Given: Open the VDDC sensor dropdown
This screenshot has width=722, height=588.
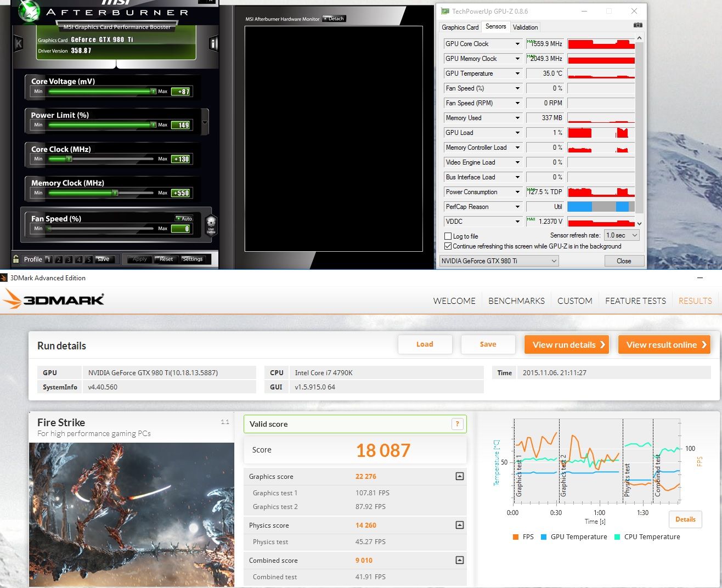Looking at the screenshot, I should (x=517, y=222).
